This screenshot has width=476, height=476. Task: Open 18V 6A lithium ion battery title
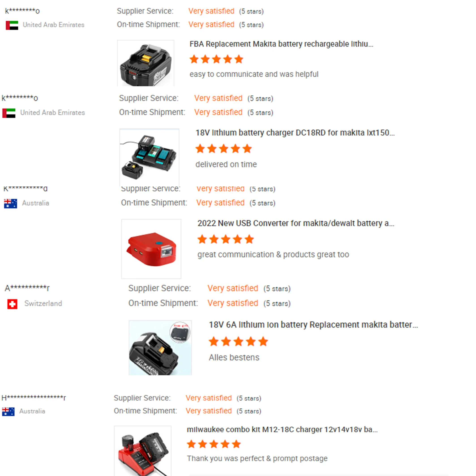[x=313, y=325]
